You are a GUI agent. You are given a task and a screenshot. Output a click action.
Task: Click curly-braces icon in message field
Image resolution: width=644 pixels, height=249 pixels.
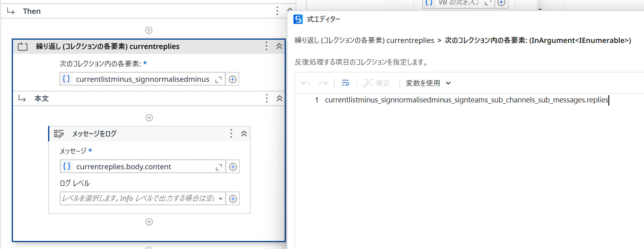click(67, 166)
